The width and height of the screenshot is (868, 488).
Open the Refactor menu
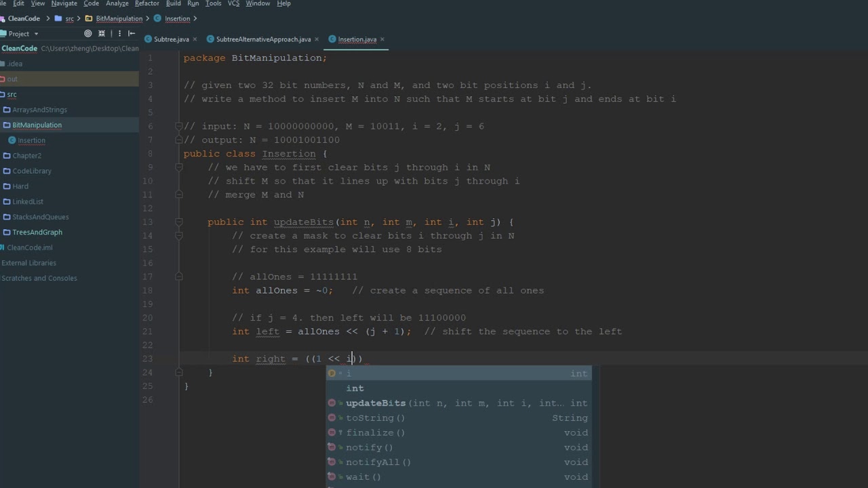(x=147, y=3)
